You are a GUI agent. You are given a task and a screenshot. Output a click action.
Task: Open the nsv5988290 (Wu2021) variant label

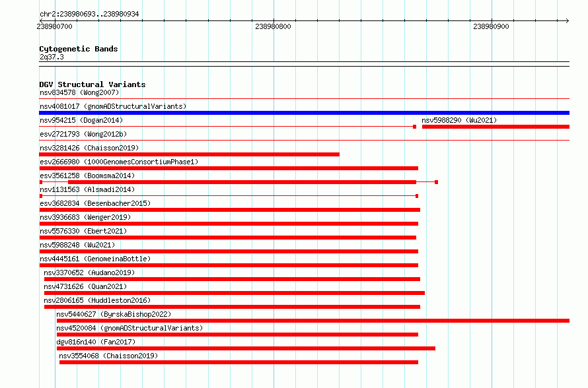tap(459, 120)
